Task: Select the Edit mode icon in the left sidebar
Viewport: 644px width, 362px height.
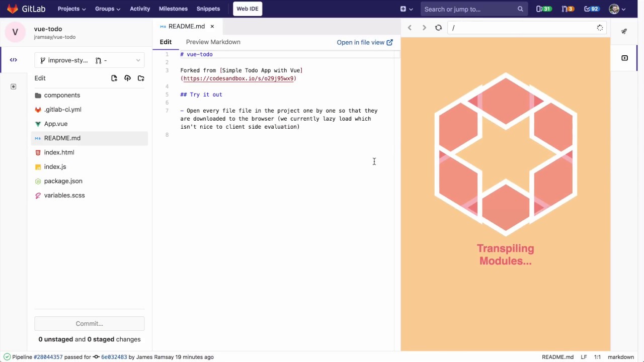Action: (13, 60)
